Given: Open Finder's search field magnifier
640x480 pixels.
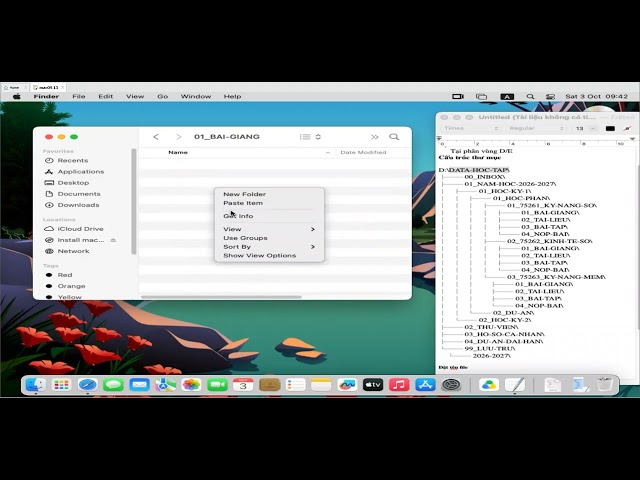Looking at the screenshot, I should tap(394, 137).
